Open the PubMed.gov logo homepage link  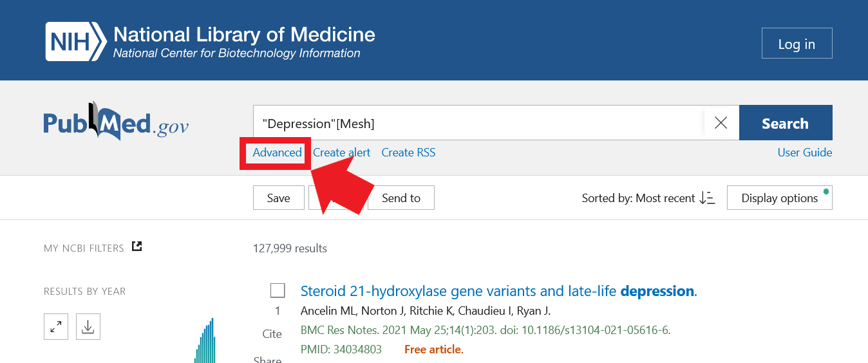[116, 121]
